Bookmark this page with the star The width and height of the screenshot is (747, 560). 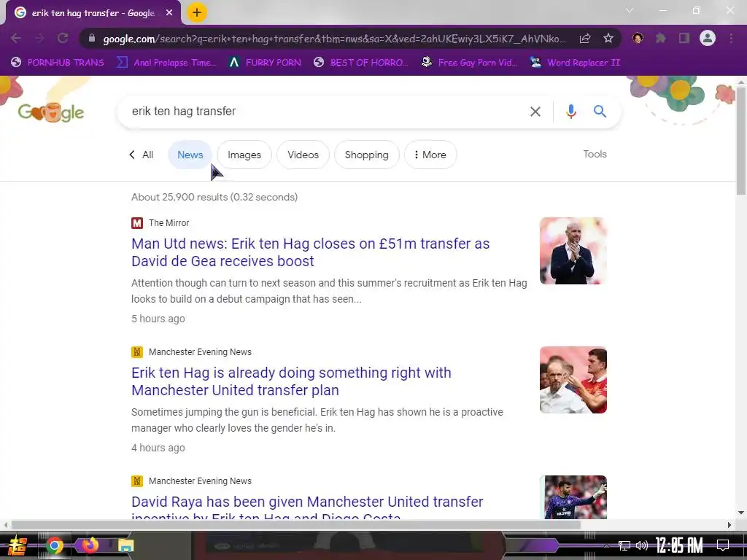[608, 39]
